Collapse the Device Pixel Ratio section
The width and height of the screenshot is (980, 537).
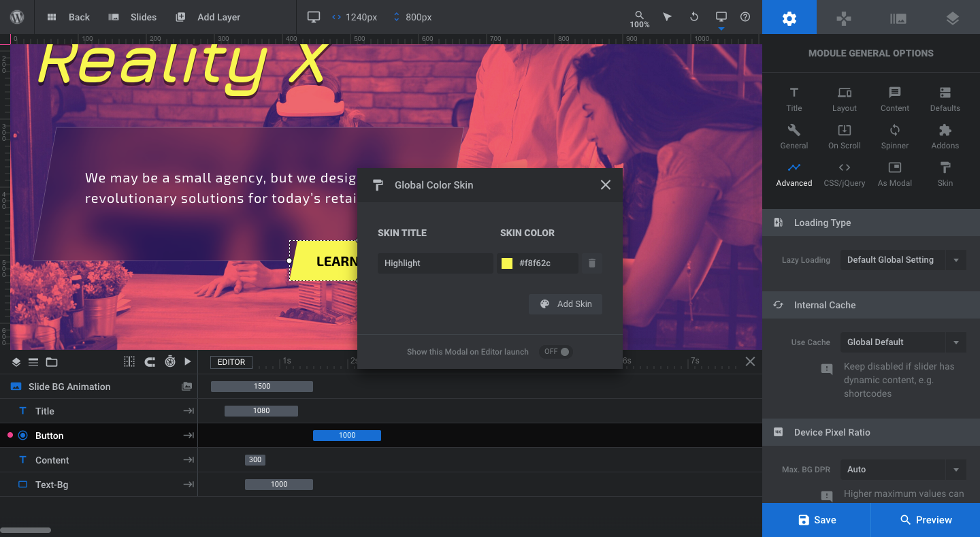(x=871, y=432)
